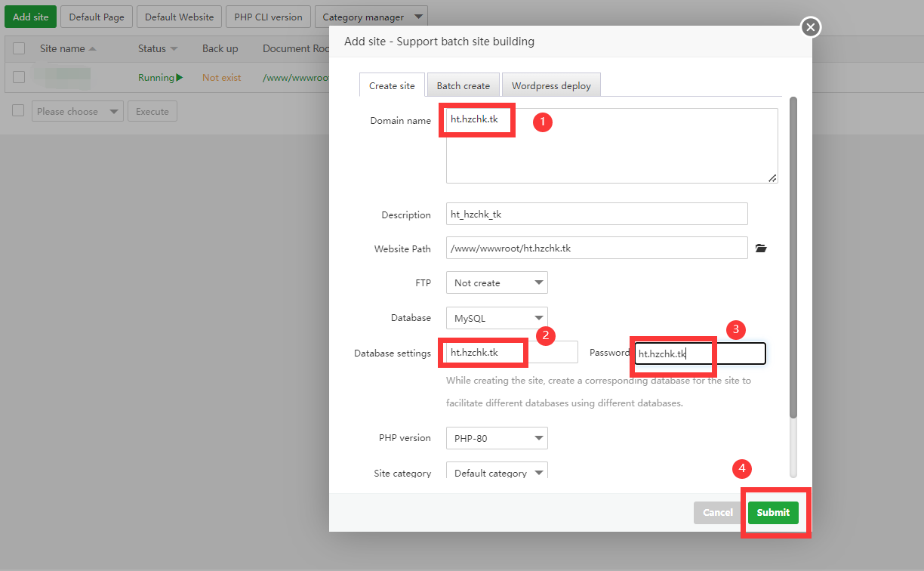Toggle the checkbox beside Please choose
The width and height of the screenshot is (924, 571).
(x=19, y=111)
